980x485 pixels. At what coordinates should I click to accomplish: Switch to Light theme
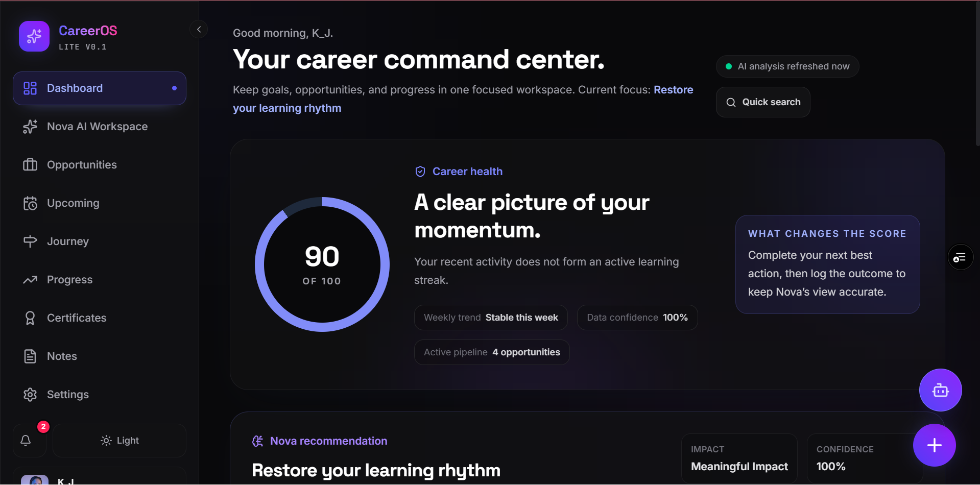coord(119,441)
